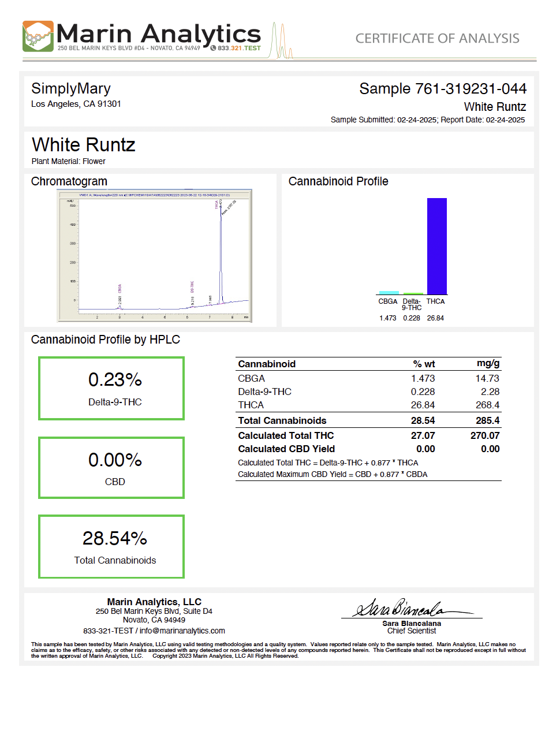Click the bold "Marin Analytics, LLC" footer name
The image size is (560, 738).
154,602
